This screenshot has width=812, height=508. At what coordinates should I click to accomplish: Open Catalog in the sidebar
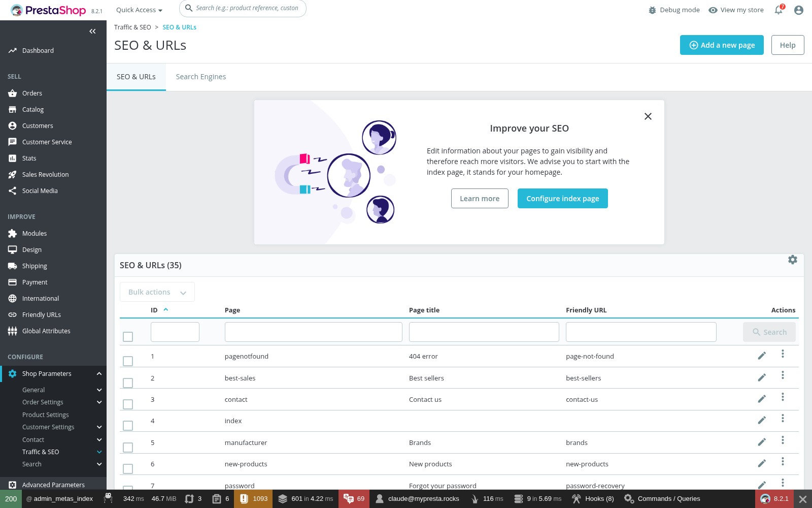[x=33, y=110]
